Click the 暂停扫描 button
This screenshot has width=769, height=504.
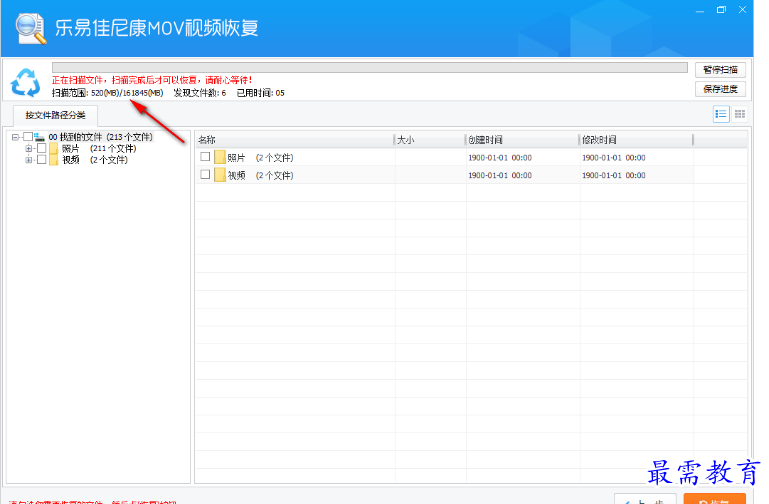[720, 70]
